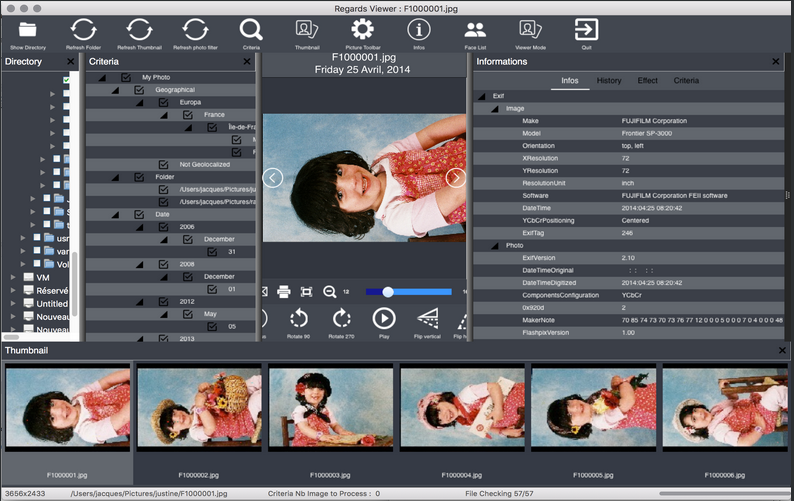Open the Face List icon
794x501 pixels.
475,30
